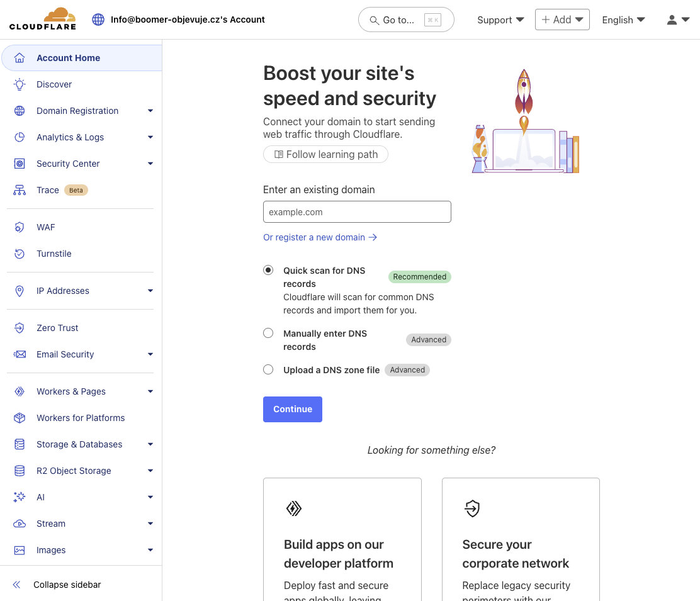The width and height of the screenshot is (700, 601).
Task: Select Manually enter DNS records option
Action: pyautogui.click(x=268, y=333)
